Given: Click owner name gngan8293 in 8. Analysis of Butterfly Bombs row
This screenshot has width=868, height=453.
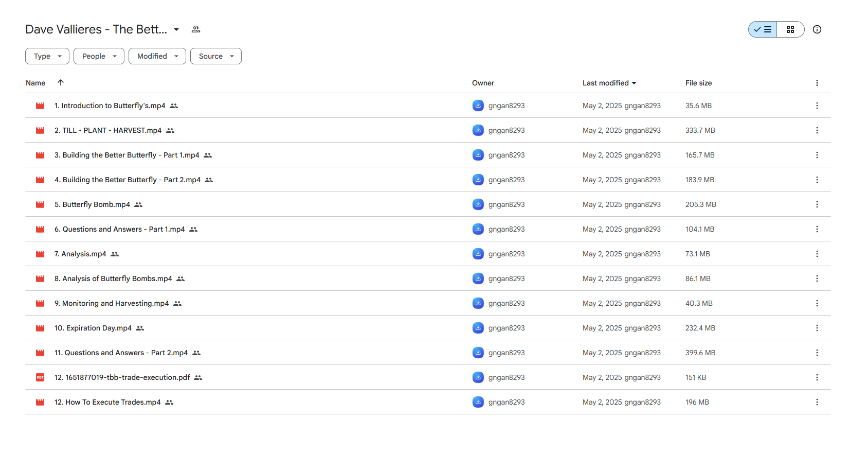Looking at the screenshot, I should (507, 278).
